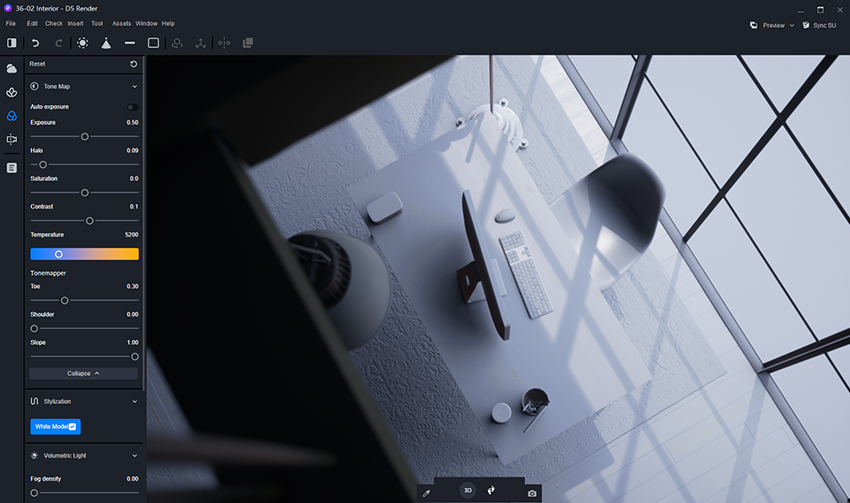This screenshot has height=503, width=850.
Task: Click the Fog density slider handle
Action: point(34,493)
